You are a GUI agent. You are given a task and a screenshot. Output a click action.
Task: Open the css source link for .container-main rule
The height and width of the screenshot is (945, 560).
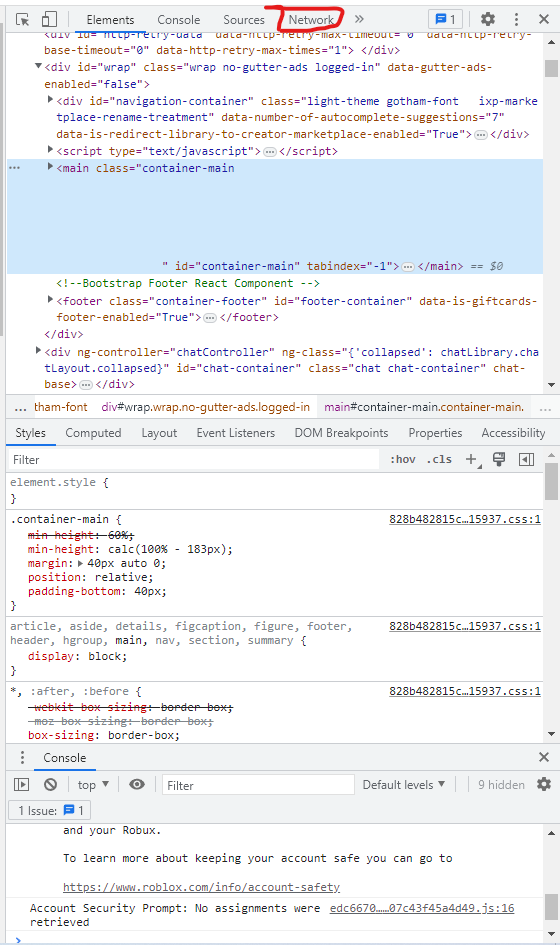[x=465, y=520]
